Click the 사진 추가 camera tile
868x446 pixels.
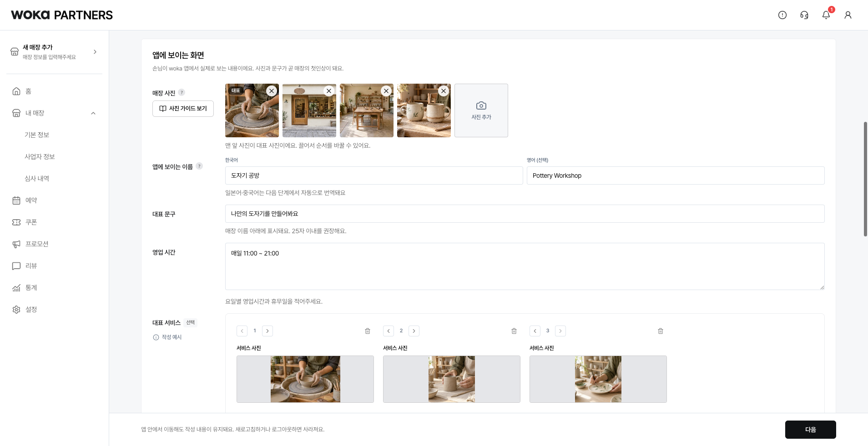point(481,110)
